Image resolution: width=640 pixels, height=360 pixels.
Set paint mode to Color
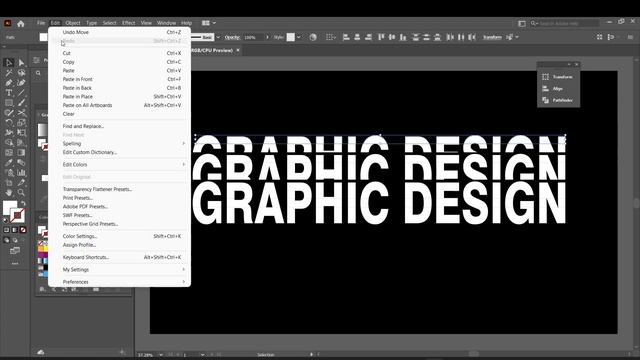click(x=7, y=230)
